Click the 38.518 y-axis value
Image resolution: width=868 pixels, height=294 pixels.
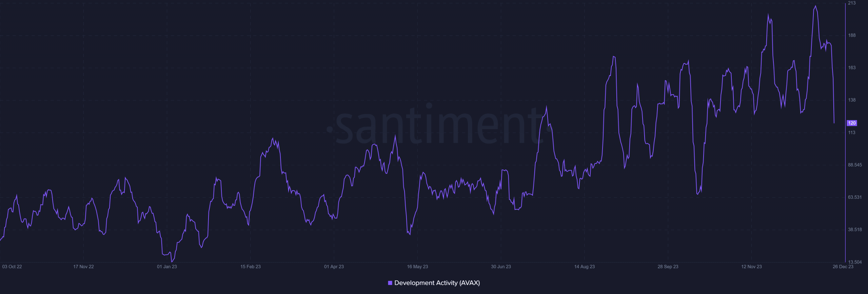point(855,230)
